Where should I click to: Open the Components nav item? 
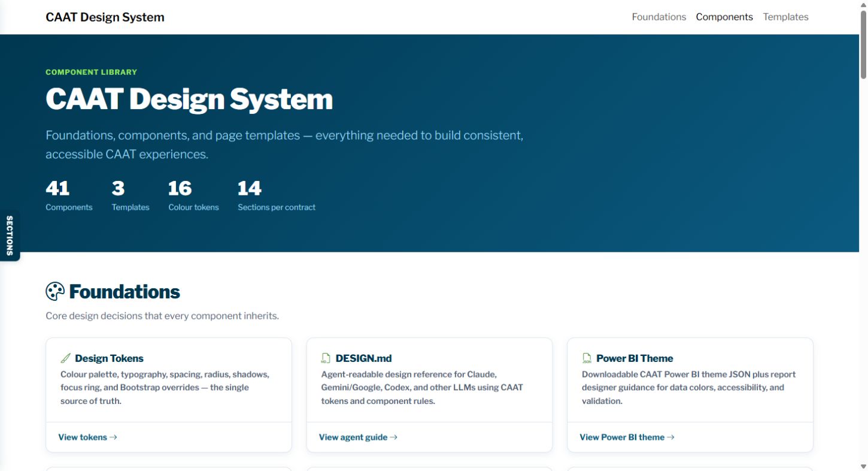point(724,17)
